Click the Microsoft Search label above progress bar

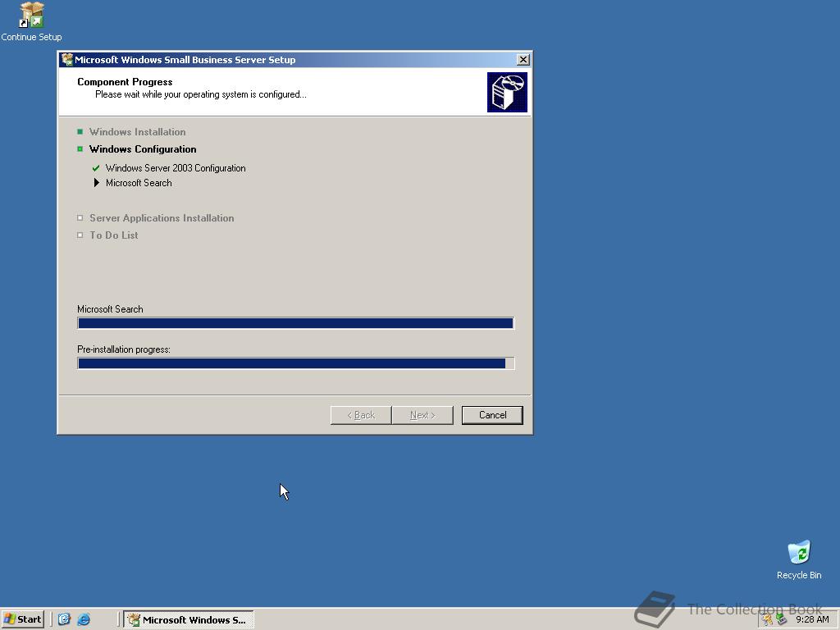(x=110, y=309)
